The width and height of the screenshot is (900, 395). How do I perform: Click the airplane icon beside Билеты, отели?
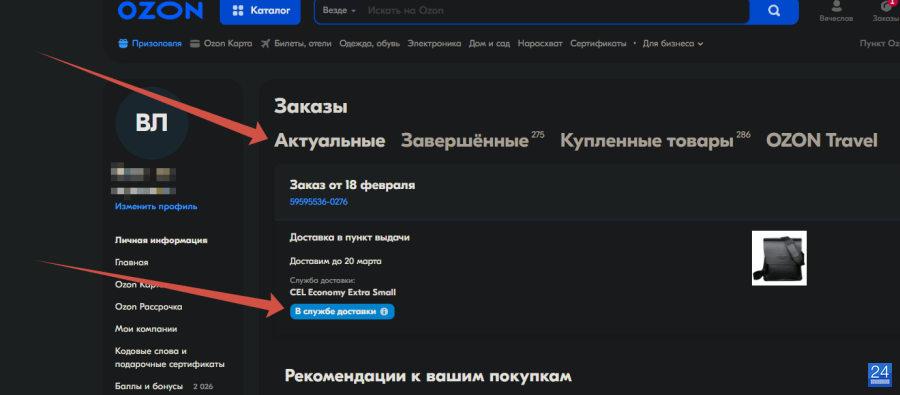pos(265,44)
